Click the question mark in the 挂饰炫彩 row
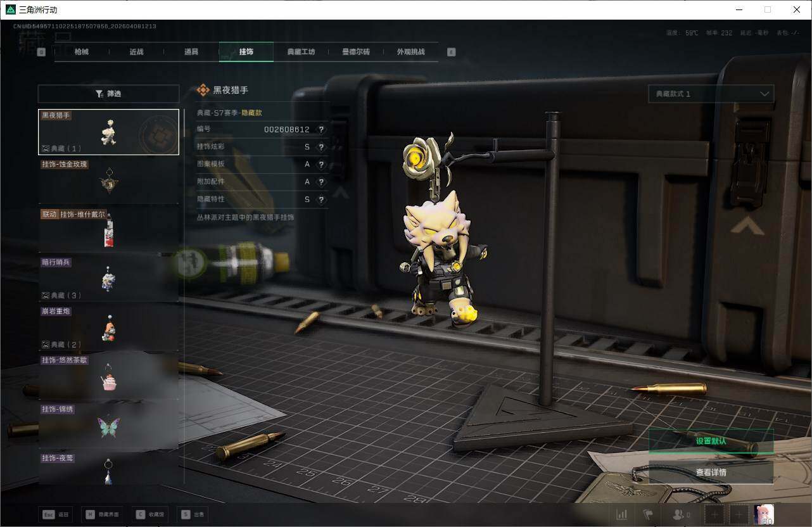This screenshot has height=527, width=812. coord(321,147)
